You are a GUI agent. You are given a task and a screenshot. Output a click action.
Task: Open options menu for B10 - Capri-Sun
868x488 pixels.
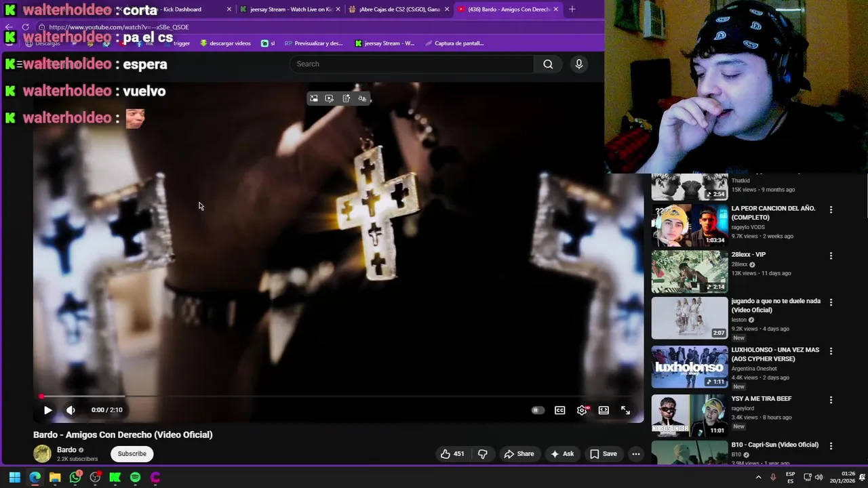pyautogui.click(x=831, y=445)
